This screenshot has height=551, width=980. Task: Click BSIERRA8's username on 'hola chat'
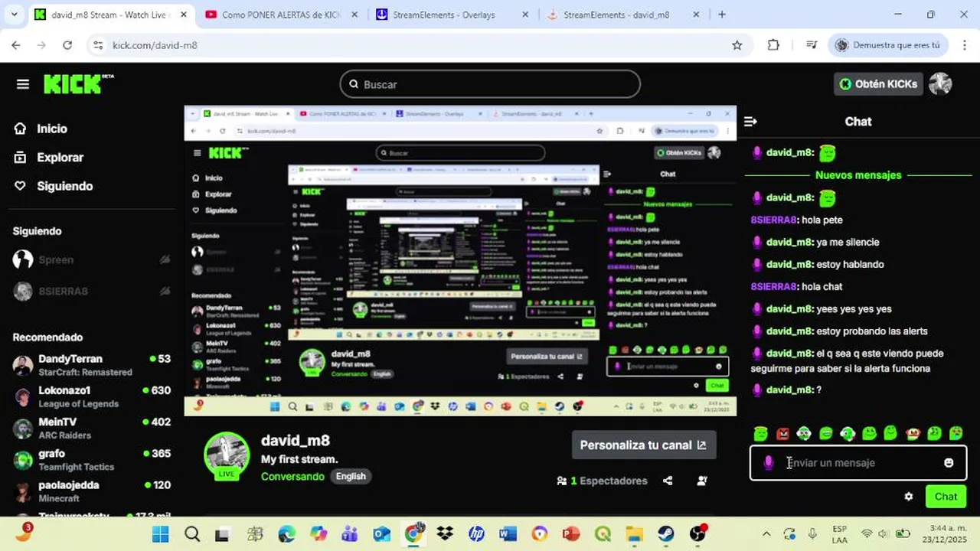click(x=773, y=286)
